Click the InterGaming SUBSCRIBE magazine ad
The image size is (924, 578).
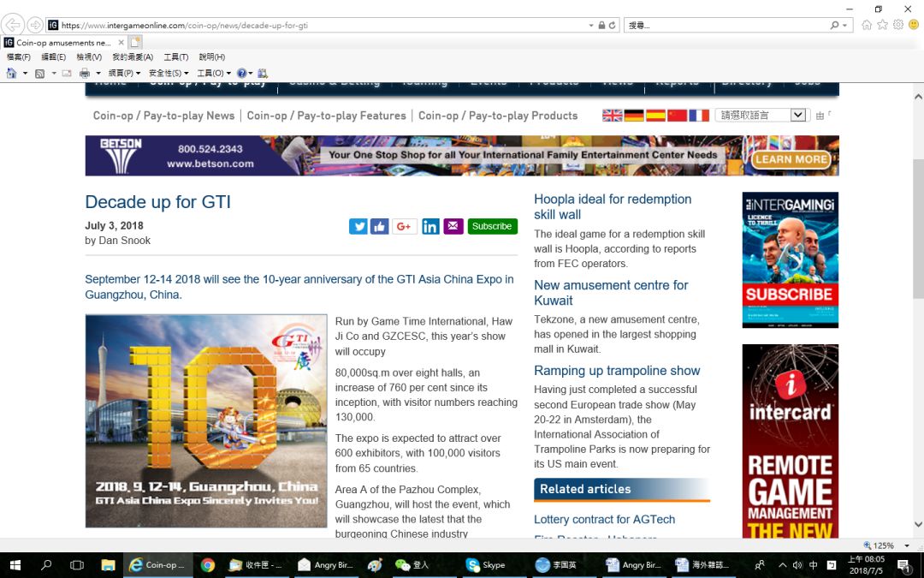tap(791, 260)
